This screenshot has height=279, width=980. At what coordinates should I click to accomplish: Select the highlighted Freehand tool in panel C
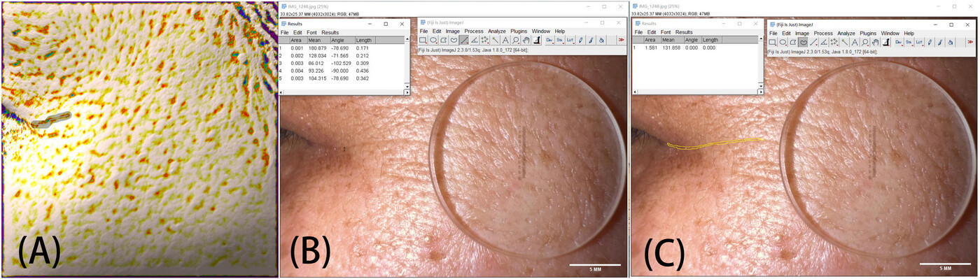click(804, 42)
